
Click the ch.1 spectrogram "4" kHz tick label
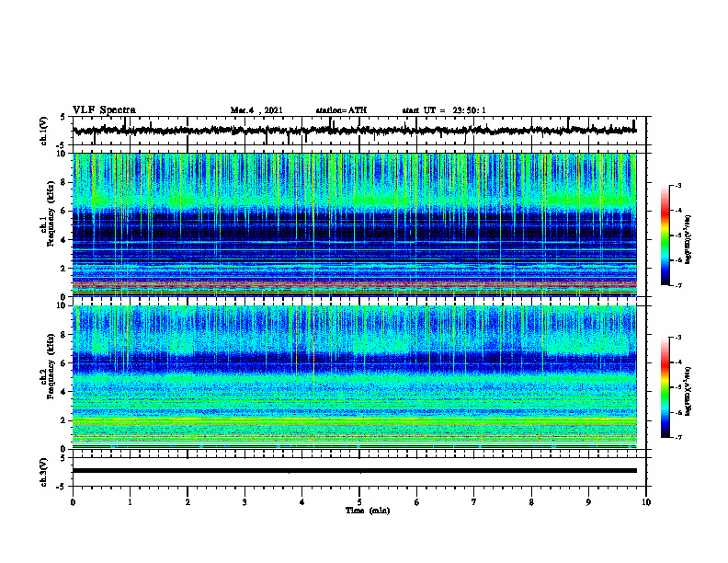click(x=63, y=240)
